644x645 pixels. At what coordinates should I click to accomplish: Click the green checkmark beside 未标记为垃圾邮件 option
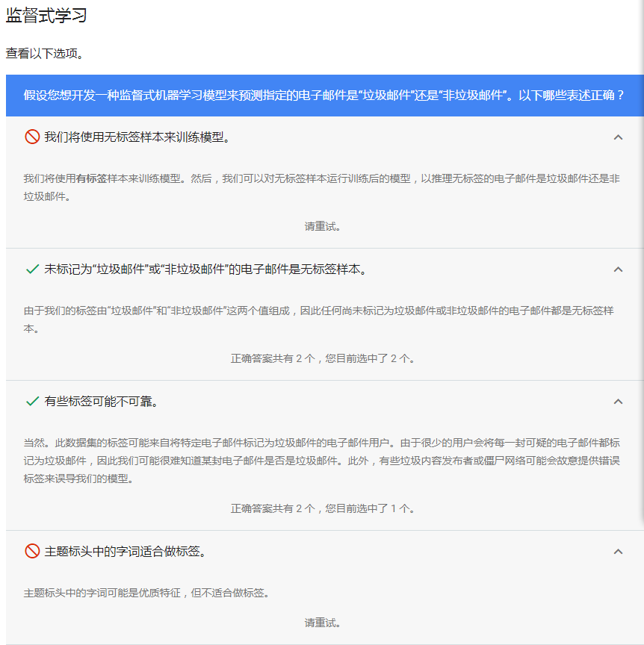point(32,269)
